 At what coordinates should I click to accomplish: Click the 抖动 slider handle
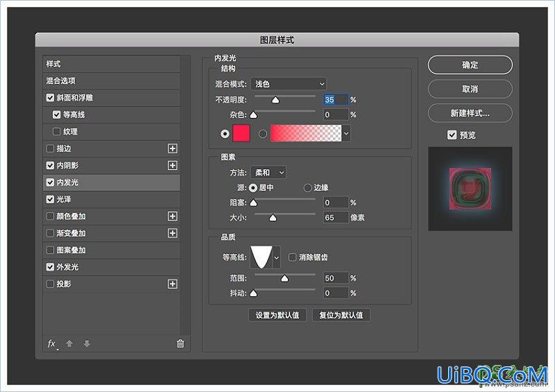[x=253, y=293]
